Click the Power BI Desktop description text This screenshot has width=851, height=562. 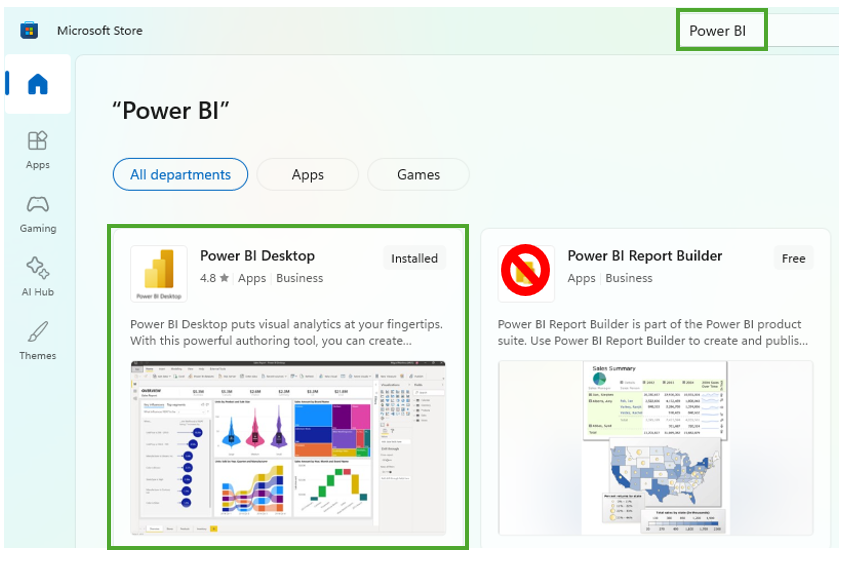click(x=286, y=333)
